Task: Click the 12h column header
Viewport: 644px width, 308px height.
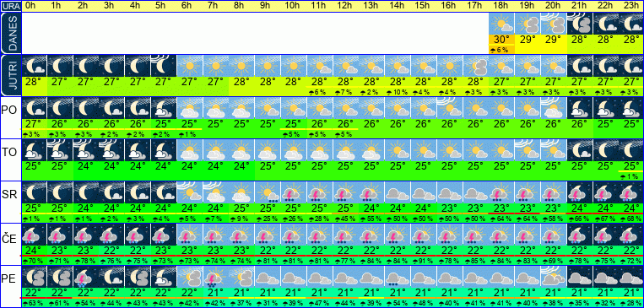Action: pyautogui.click(x=344, y=6)
